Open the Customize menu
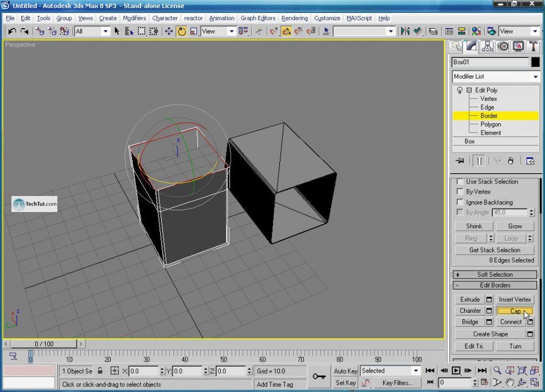This screenshot has width=545, height=392. [327, 18]
